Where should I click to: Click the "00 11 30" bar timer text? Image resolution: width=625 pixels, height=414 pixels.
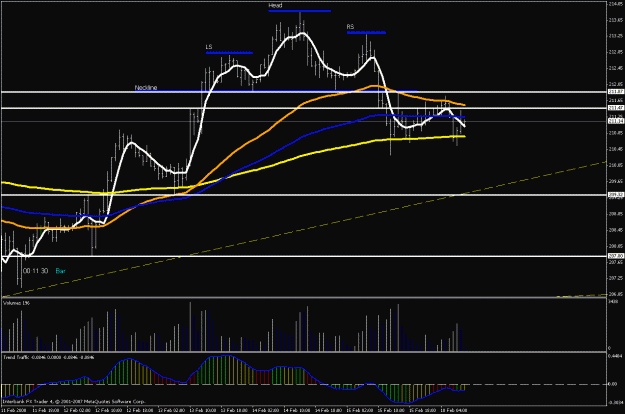(x=35, y=271)
